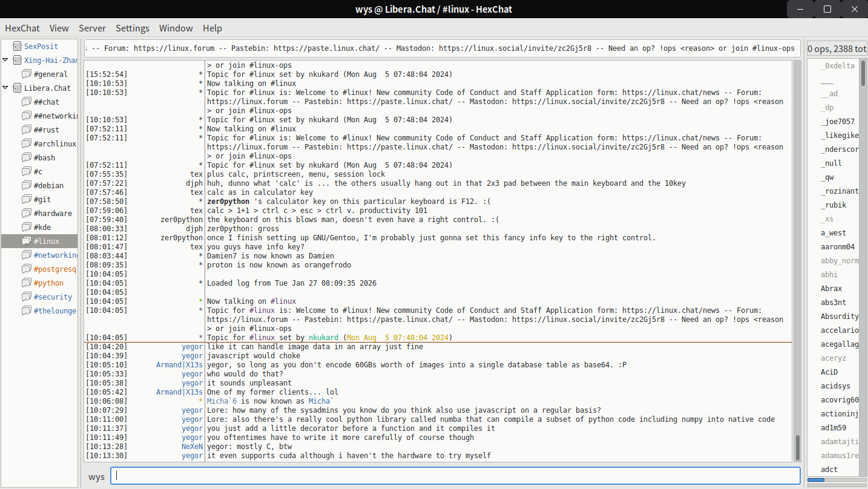
Task: Select user Abrax in user list
Action: (831, 289)
